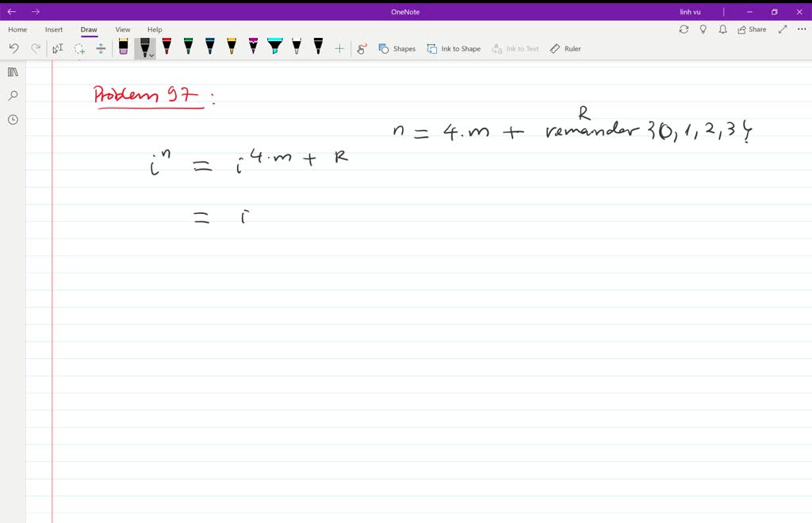Expand the Shapes gallery
Screen dimensions: 812x523
(x=397, y=48)
